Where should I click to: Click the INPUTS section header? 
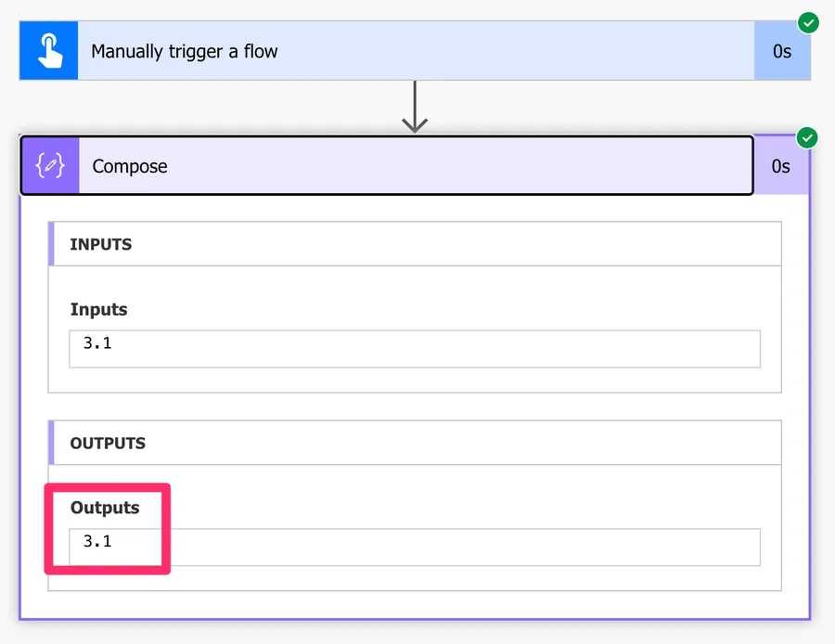[100, 245]
